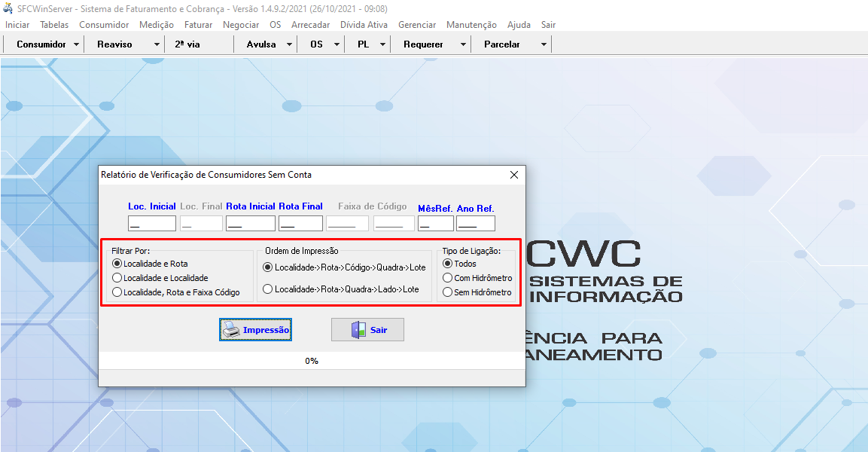Expand the Reaviso toolbar dropdown arrow
Screen dimensions: 868x452
(157, 44)
